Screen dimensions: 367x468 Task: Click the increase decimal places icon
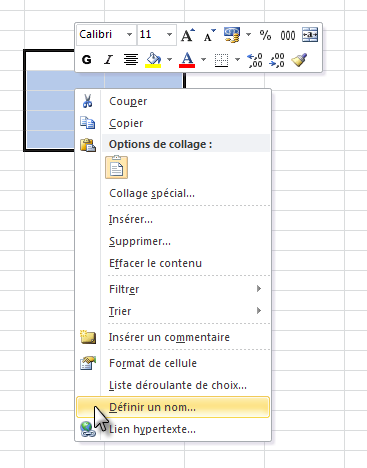255,60
